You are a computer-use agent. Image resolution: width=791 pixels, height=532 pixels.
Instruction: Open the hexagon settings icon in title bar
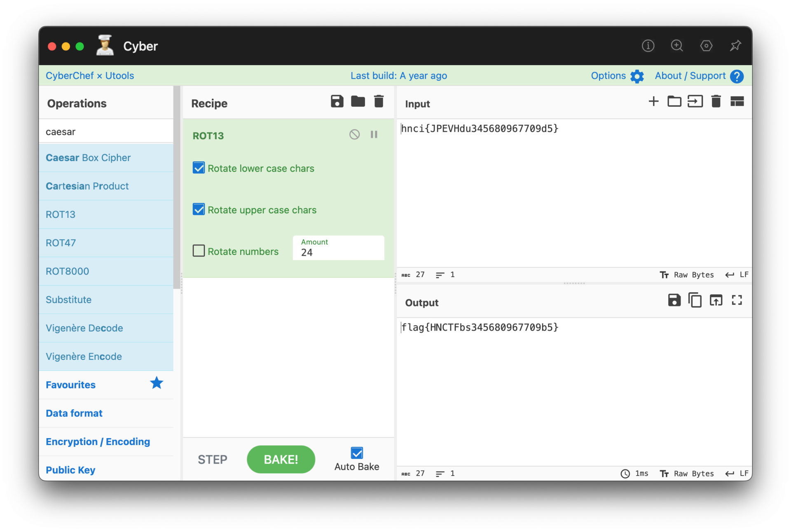[x=706, y=46]
